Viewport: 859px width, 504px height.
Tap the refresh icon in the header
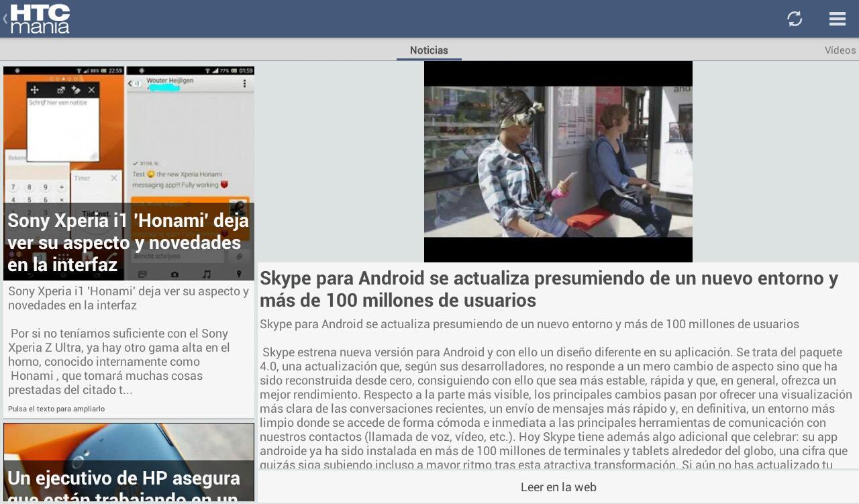coord(795,19)
